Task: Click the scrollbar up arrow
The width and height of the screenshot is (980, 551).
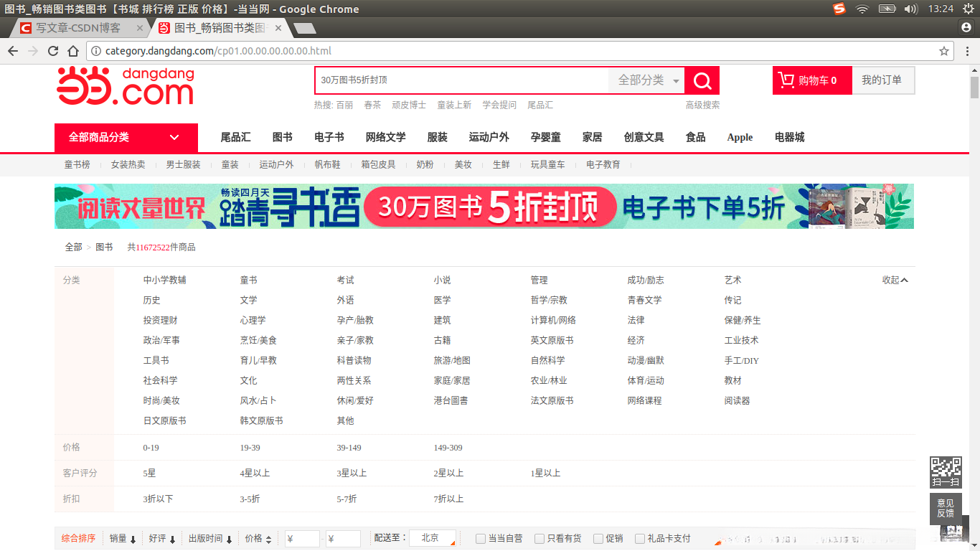Action: (974, 70)
